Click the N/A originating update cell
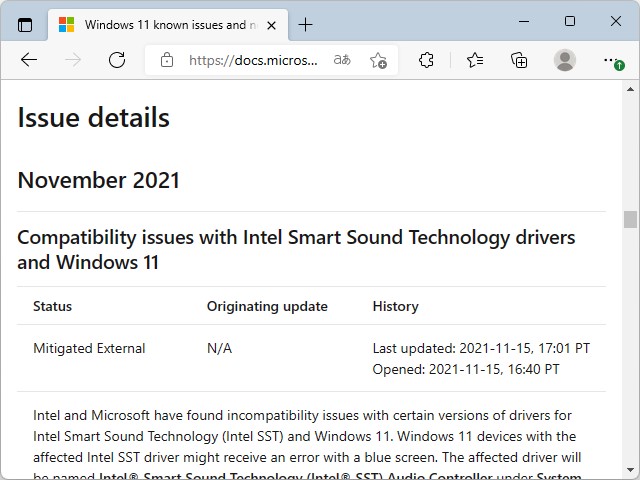This screenshot has width=640, height=480. pyautogui.click(x=220, y=348)
